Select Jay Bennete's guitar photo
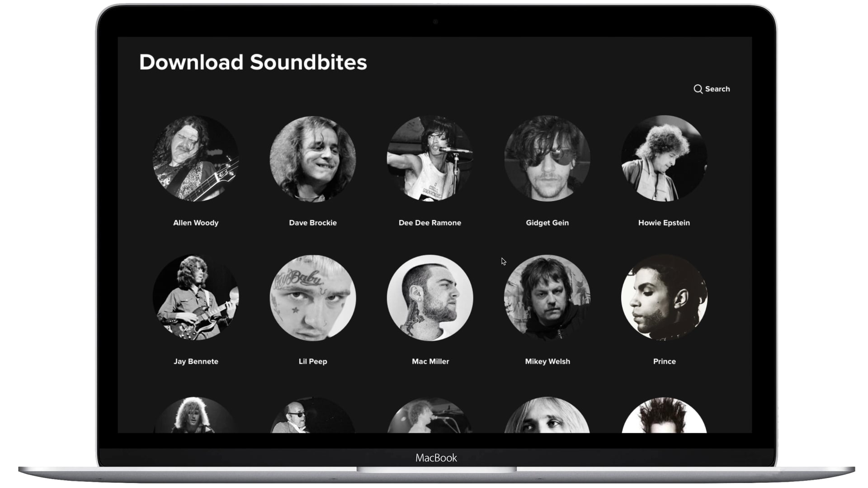The height and width of the screenshot is (488, 868). [x=196, y=298]
